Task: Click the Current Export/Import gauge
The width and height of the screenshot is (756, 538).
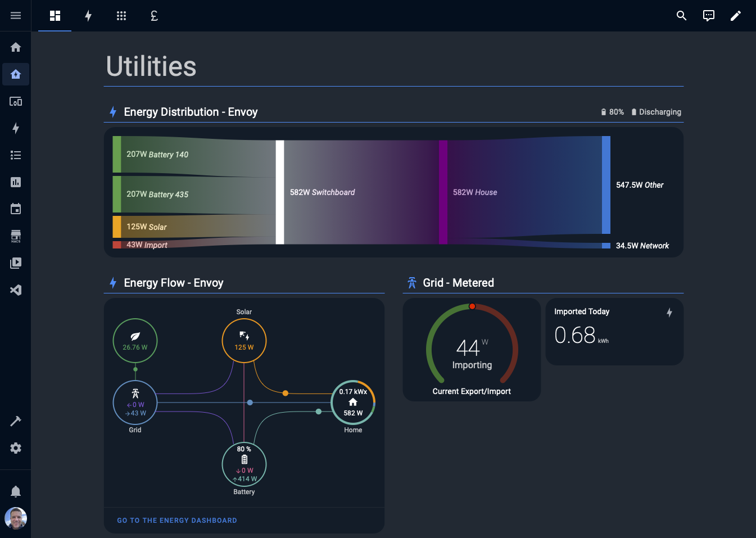Action: click(x=472, y=349)
